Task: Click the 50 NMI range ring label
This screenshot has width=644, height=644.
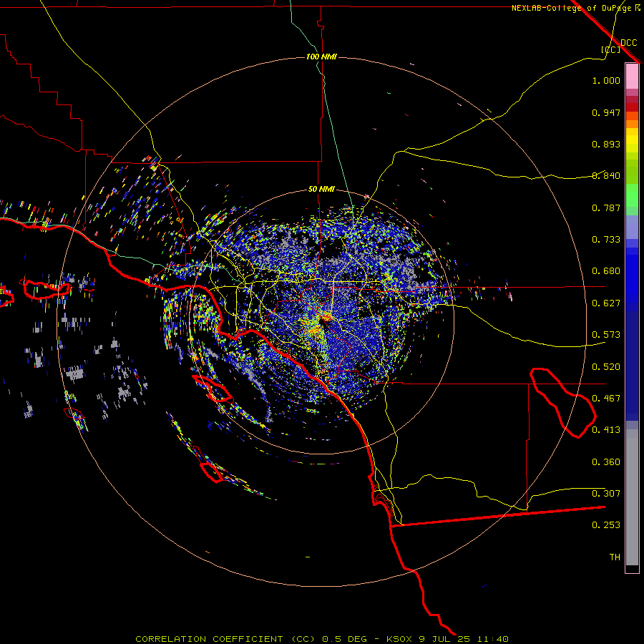Action: click(x=321, y=190)
